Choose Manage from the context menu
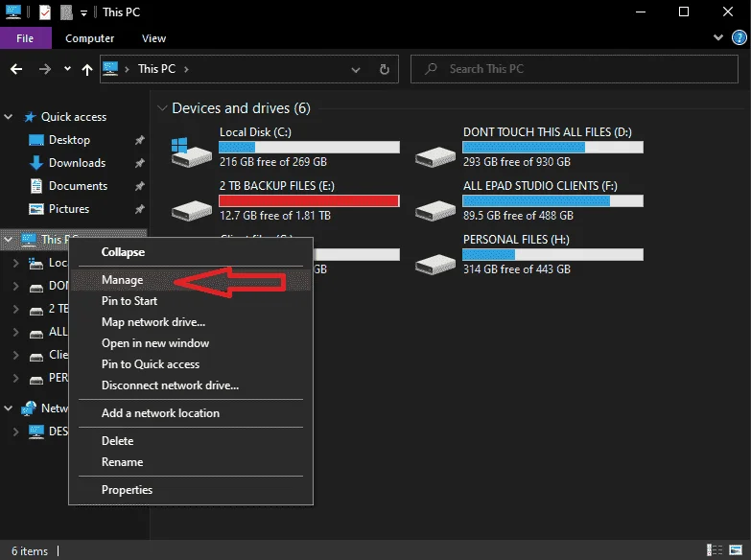This screenshot has height=560, width=751. (x=191, y=280)
